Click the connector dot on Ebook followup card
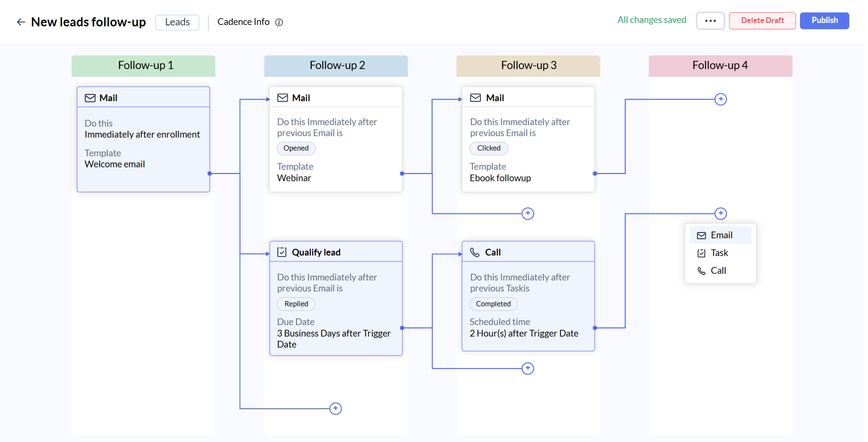Image resolution: width=868 pixels, height=442 pixels. (x=594, y=174)
